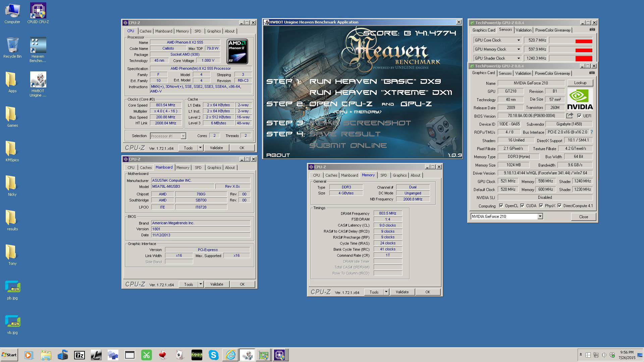Click the NVIDIA logo in GPU-Z
644x362 pixels.
tap(580, 100)
